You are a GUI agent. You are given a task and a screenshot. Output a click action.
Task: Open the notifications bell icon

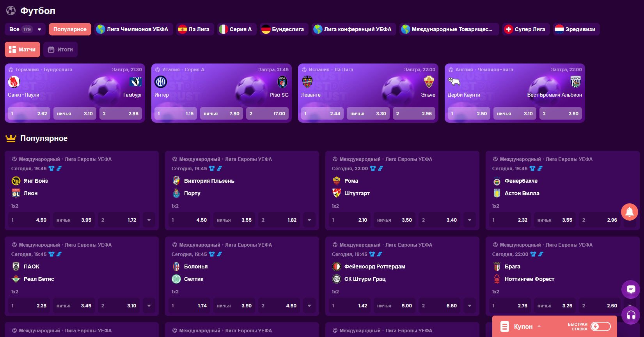tap(629, 212)
